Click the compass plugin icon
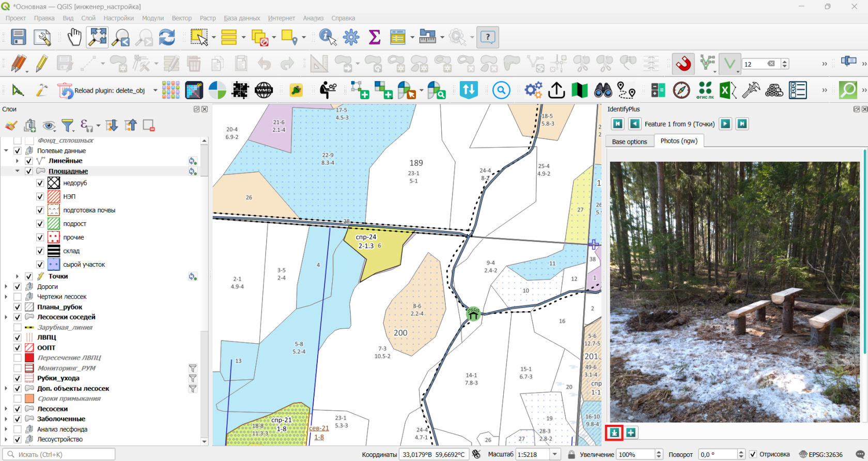Viewport: 868px width, 461px height. (x=681, y=90)
